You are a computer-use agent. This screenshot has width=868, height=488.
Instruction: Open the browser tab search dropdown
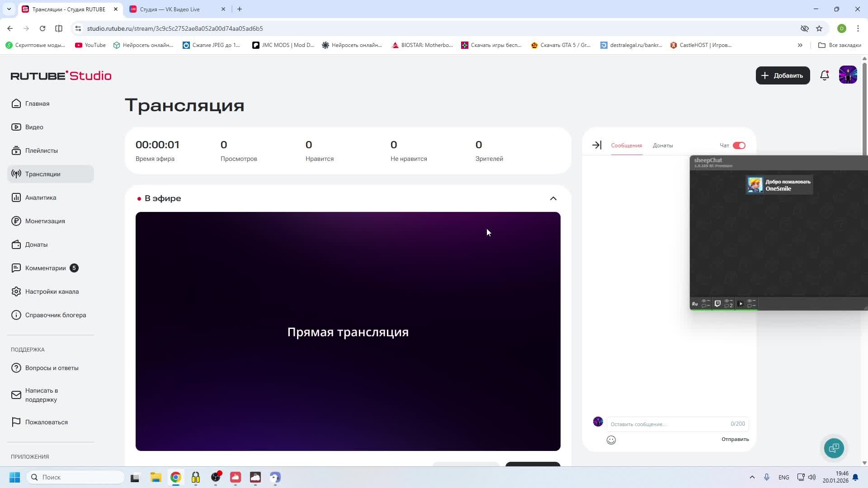click(9, 9)
